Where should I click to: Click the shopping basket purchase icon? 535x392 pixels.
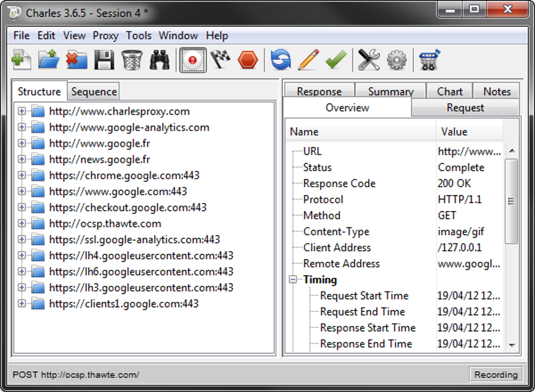tap(430, 60)
